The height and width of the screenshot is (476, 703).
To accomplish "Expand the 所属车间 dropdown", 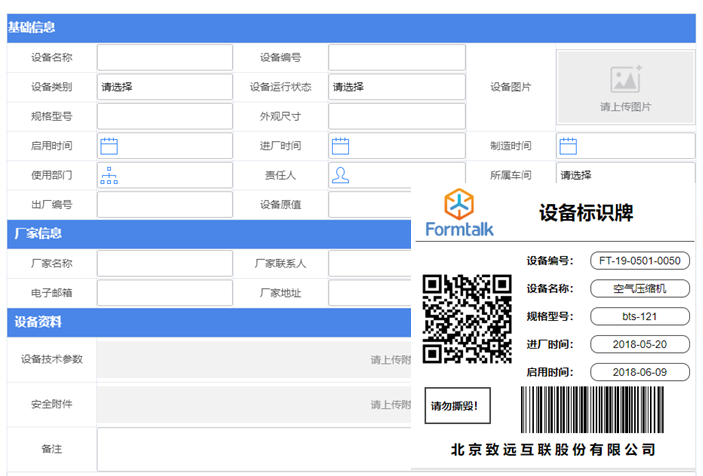I will tap(624, 176).
